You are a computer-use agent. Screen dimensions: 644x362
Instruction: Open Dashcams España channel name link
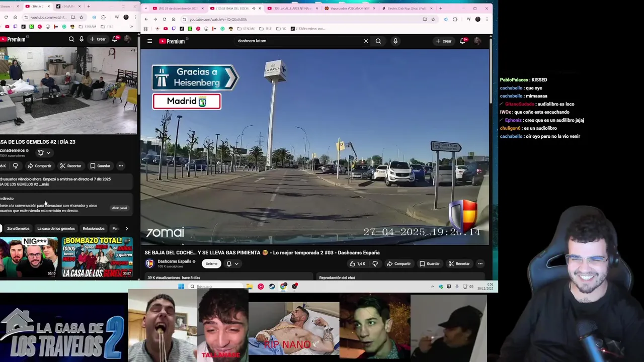(174, 261)
